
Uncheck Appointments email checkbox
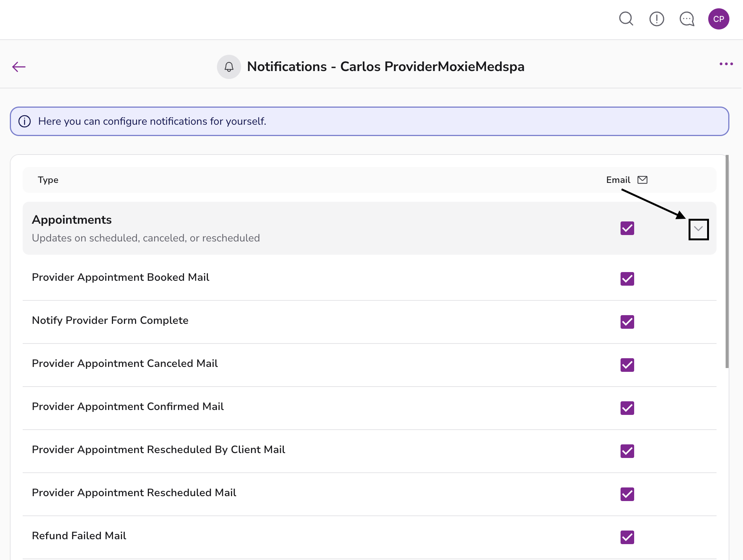[x=627, y=228]
